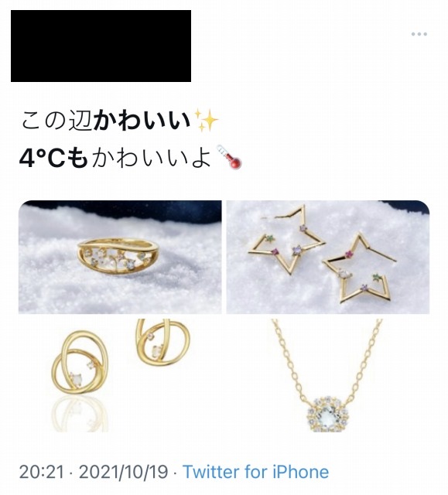The image size is (448, 495).
Task: Click the red thermometer emoji
Action: (x=229, y=157)
